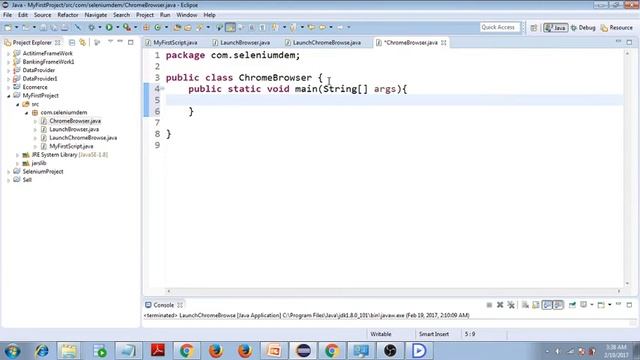Expand the DataProvider1 project node
640x360 pixels.
[9, 79]
